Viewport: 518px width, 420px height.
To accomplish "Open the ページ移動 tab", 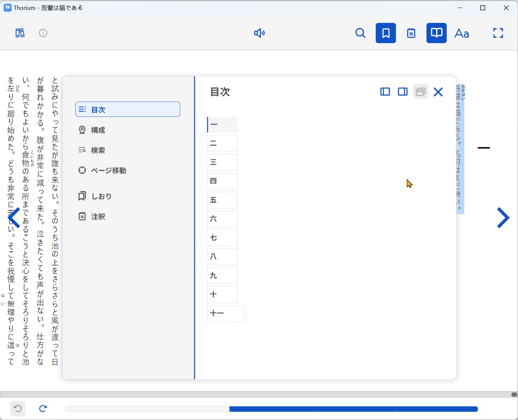I will tap(128, 171).
